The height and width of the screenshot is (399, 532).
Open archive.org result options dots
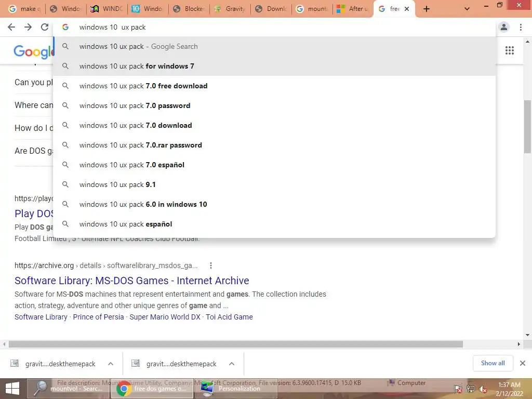pyautogui.click(x=211, y=265)
